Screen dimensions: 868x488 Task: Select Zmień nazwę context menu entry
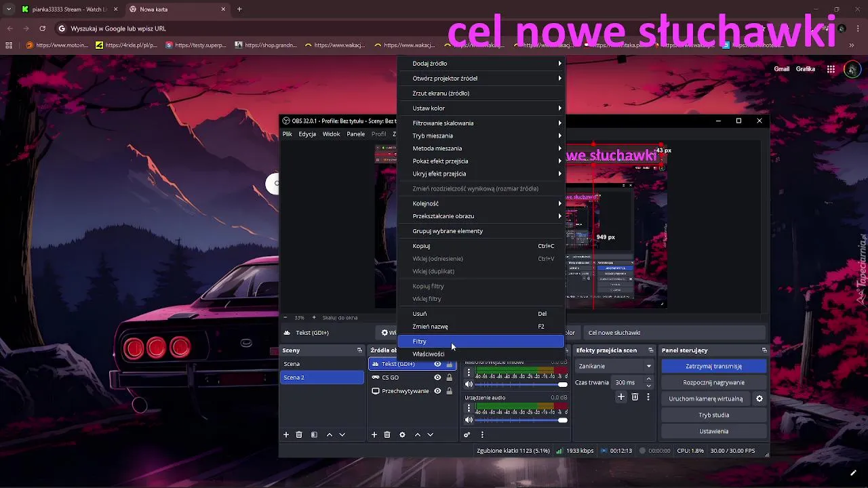481,326
